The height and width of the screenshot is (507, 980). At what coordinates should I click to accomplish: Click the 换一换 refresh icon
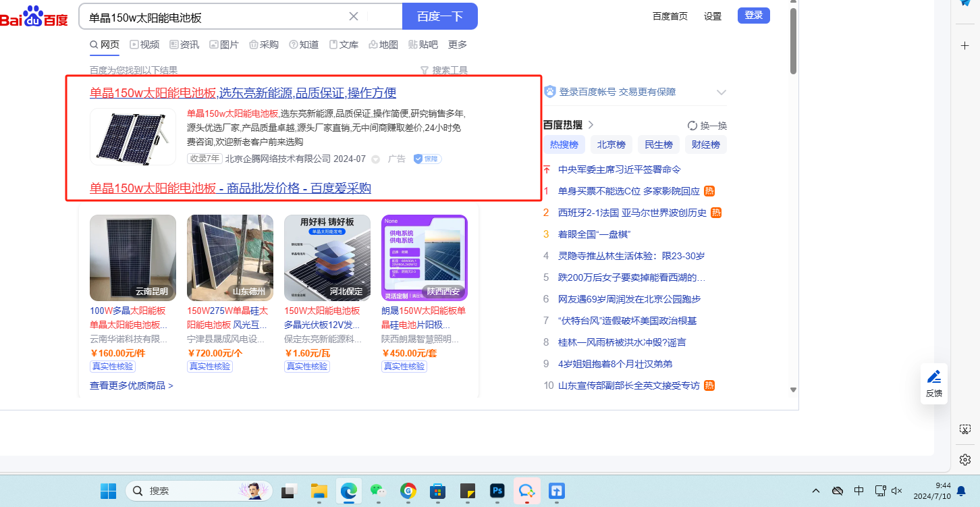pyautogui.click(x=692, y=126)
